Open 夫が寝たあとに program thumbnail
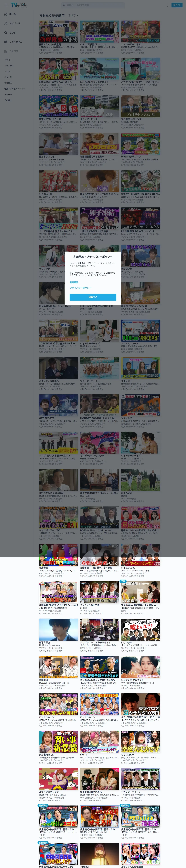186x868 pixels. pyautogui.click(x=59, y=742)
